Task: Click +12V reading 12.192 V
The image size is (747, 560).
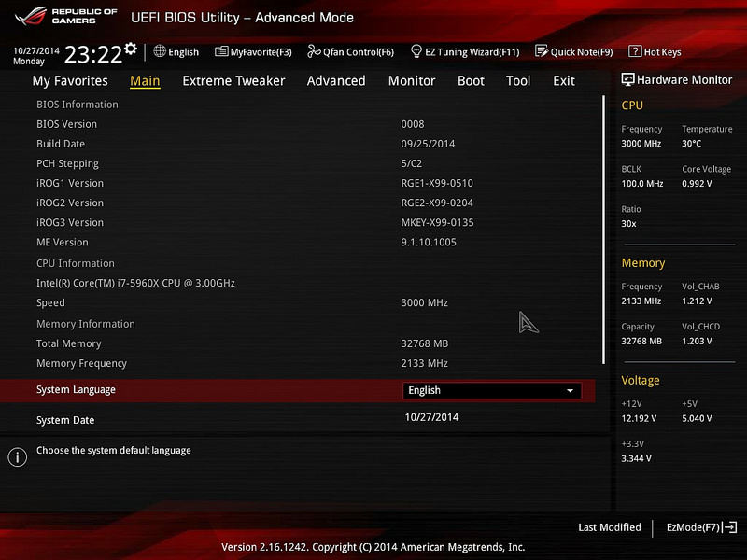Action: click(639, 418)
